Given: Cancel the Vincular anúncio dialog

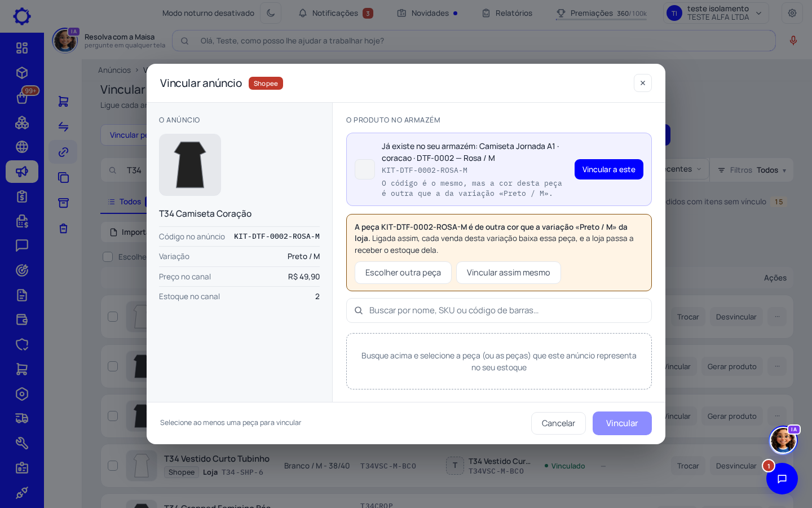Looking at the screenshot, I should pos(558,423).
